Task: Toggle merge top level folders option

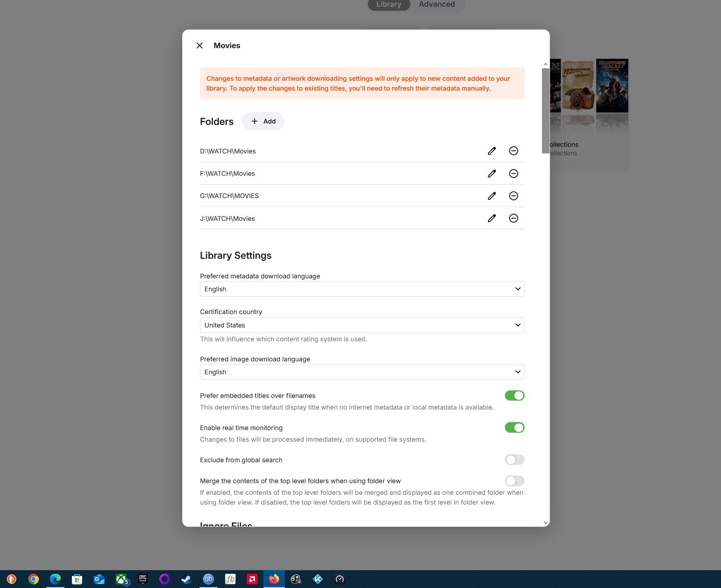Action: (514, 481)
